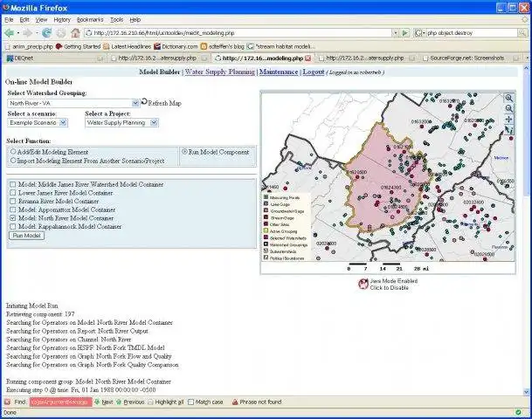
Task: Check Appomattox Model Container
Action: tap(13, 209)
